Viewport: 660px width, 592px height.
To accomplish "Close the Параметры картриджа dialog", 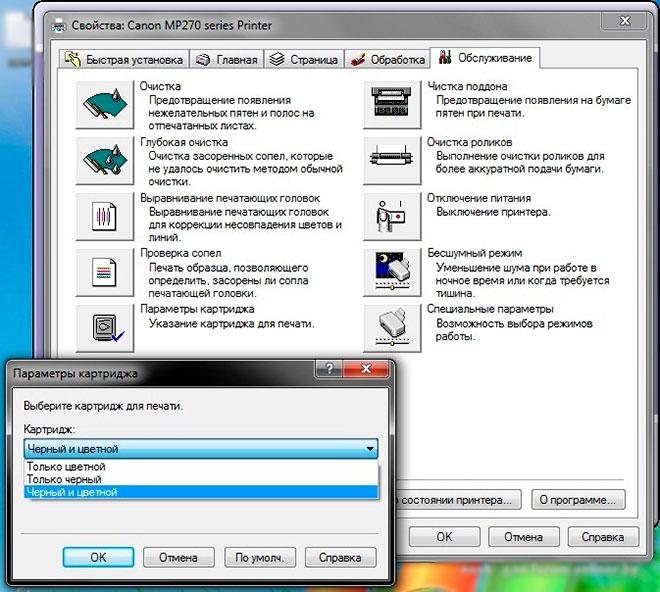I will (366, 368).
